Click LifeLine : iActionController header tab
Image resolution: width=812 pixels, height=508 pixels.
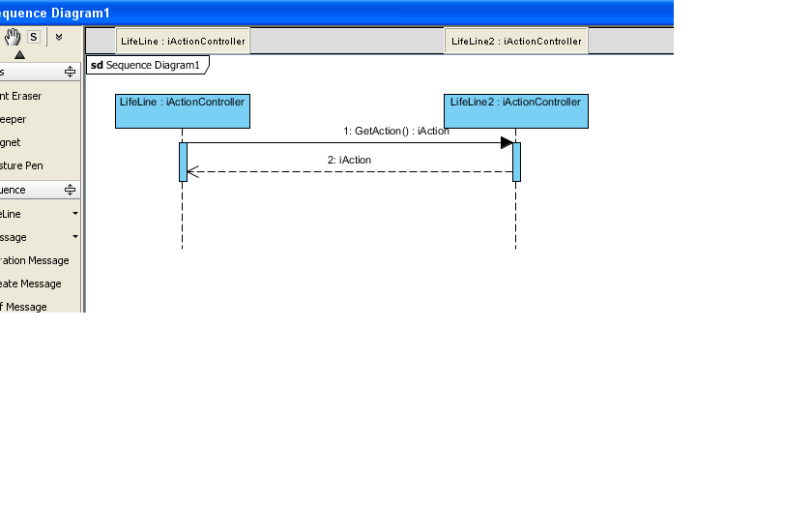point(183,41)
